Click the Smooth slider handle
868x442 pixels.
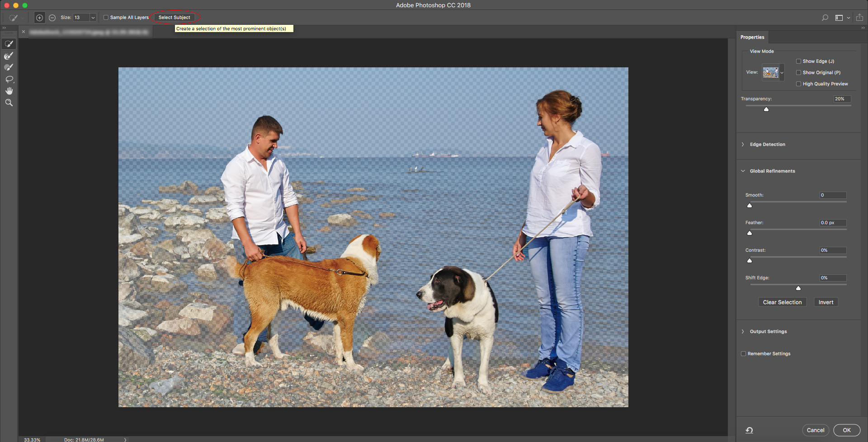click(750, 206)
